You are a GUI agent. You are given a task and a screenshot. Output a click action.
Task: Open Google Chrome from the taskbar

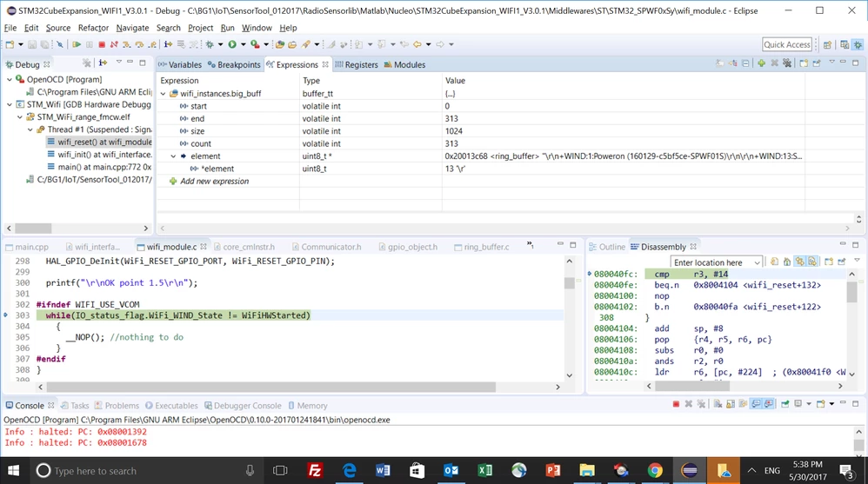(x=655, y=471)
